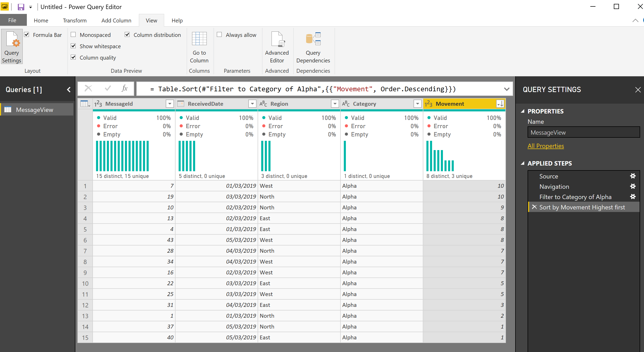This screenshot has height=352, width=644.
Task: Click the MessageId distribution histogram
Action: (122, 156)
